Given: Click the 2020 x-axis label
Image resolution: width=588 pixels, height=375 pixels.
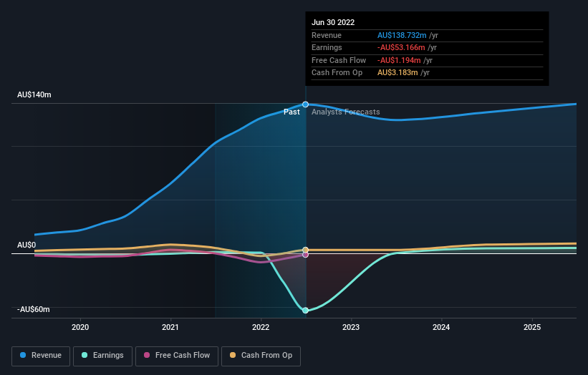Looking at the screenshot, I should 80,328.
